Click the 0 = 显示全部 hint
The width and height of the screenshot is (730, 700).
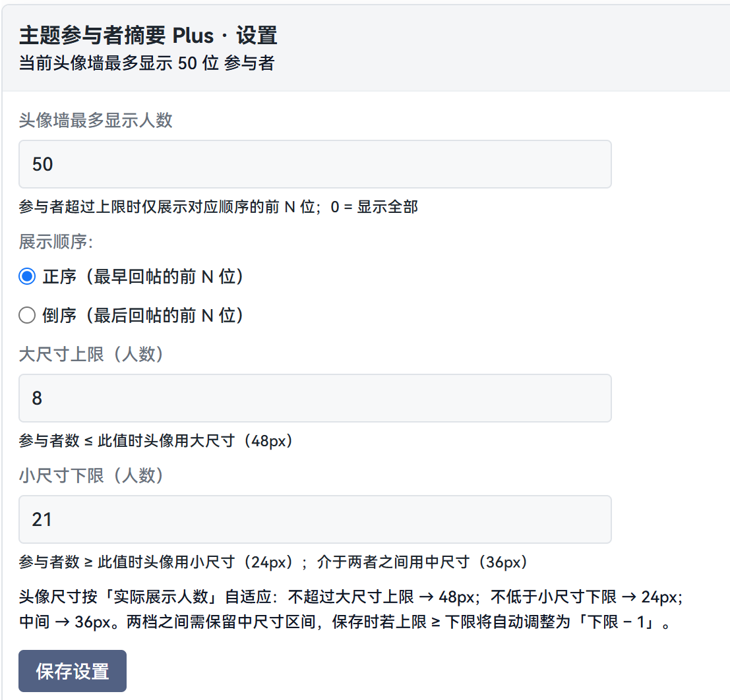coord(375,207)
